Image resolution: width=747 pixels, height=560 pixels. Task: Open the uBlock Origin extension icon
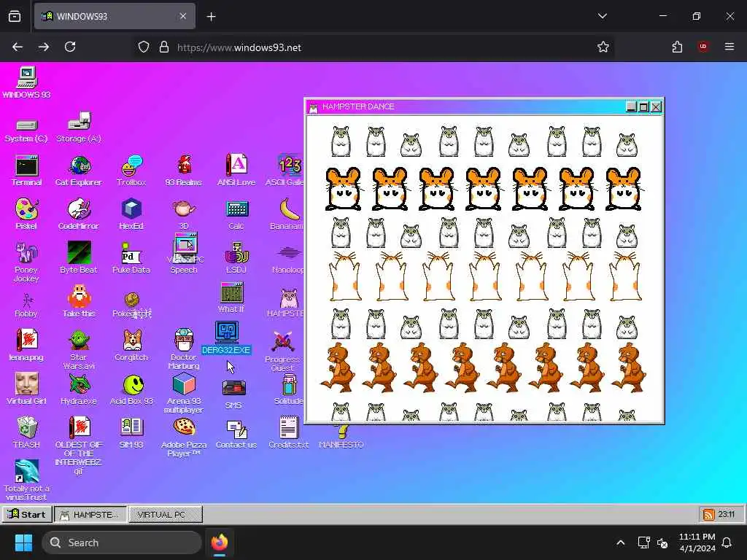(x=703, y=47)
